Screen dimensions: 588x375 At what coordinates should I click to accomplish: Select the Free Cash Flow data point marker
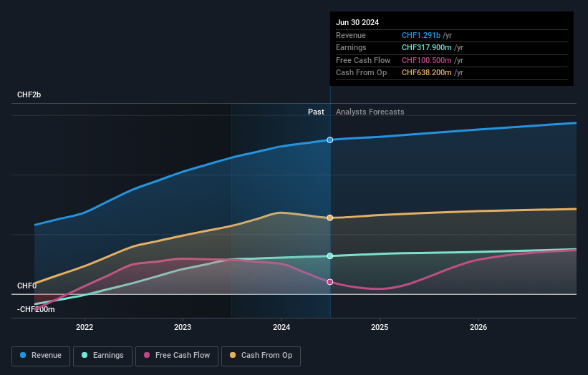pyautogui.click(x=330, y=282)
